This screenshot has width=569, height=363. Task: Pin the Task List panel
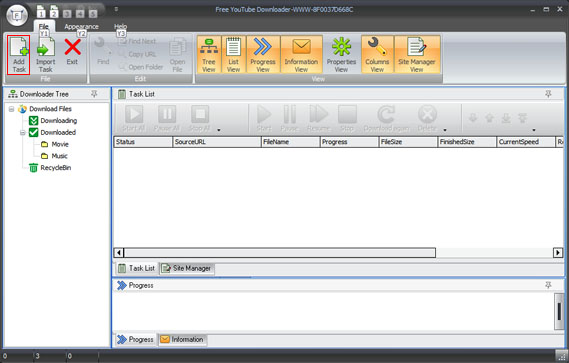click(x=548, y=94)
